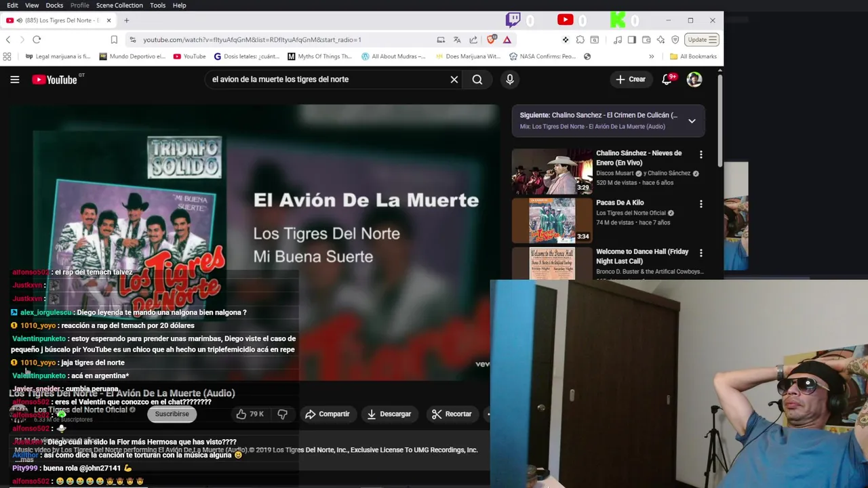Open the bookmarks apps grid icon
This screenshot has height=488, width=868.
[x=7, y=56]
